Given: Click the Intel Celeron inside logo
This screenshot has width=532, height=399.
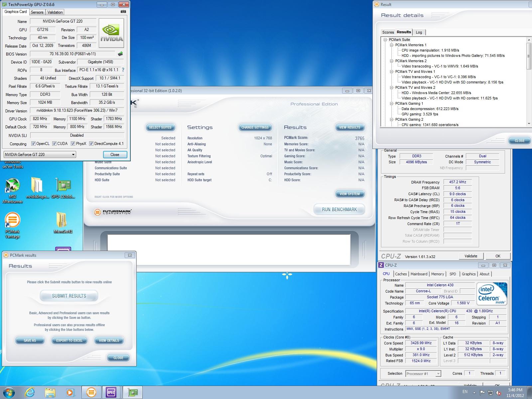Looking at the screenshot, I should point(492,294).
